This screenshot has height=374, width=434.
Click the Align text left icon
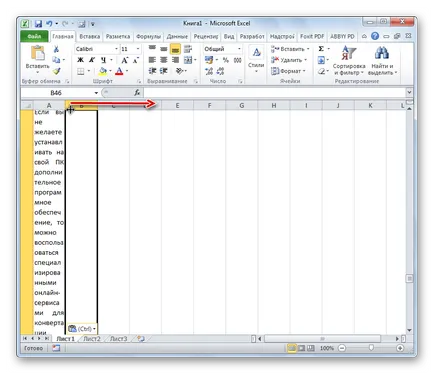pos(152,60)
